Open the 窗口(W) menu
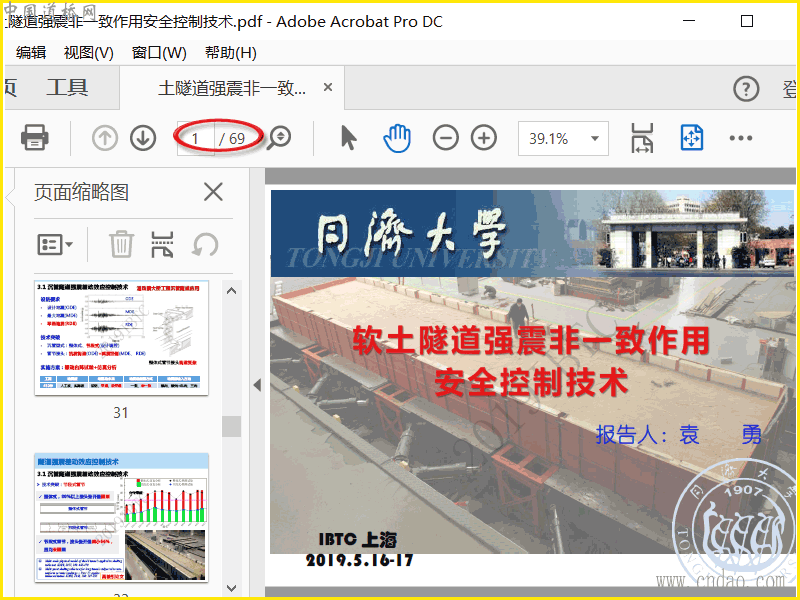800x600 pixels. click(x=159, y=53)
